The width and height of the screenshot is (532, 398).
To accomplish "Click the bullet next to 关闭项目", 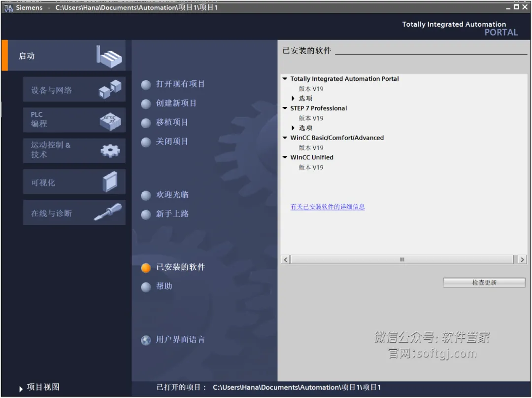I will (146, 142).
